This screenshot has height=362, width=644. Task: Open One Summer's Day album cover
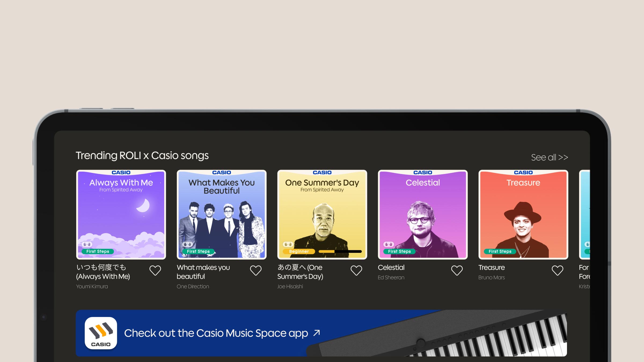[322, 215]
